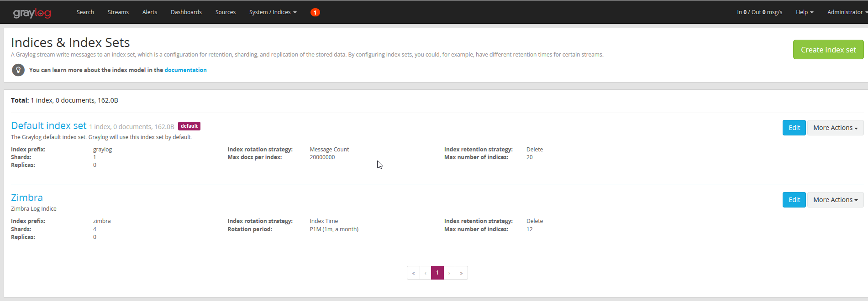Edit the Default index set
The height and width of the screenshot is (301, 868).
[x=794, y=128]
